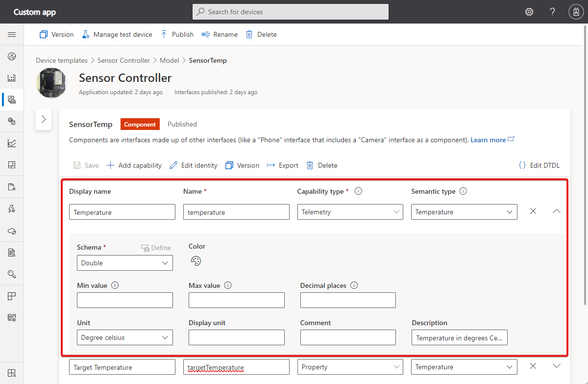588x384 pixels.
Task: Click Manage test device
Action: [x=117, y=34]
